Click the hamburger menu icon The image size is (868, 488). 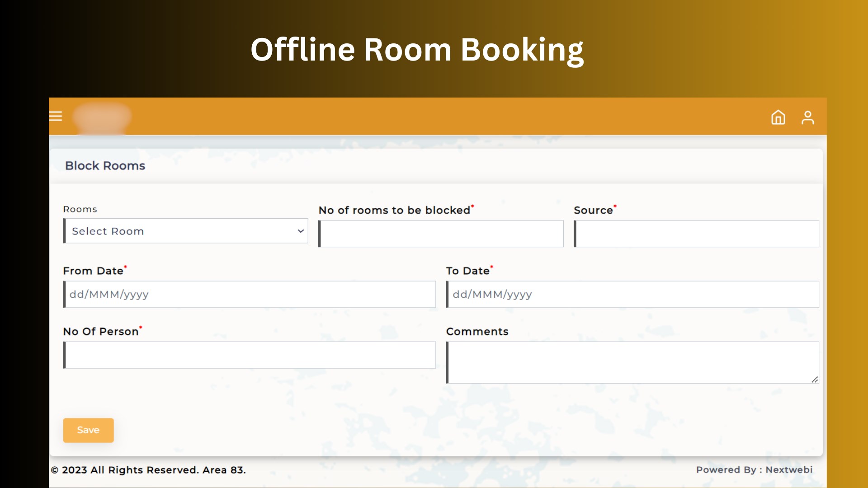(x=56, y=116)
